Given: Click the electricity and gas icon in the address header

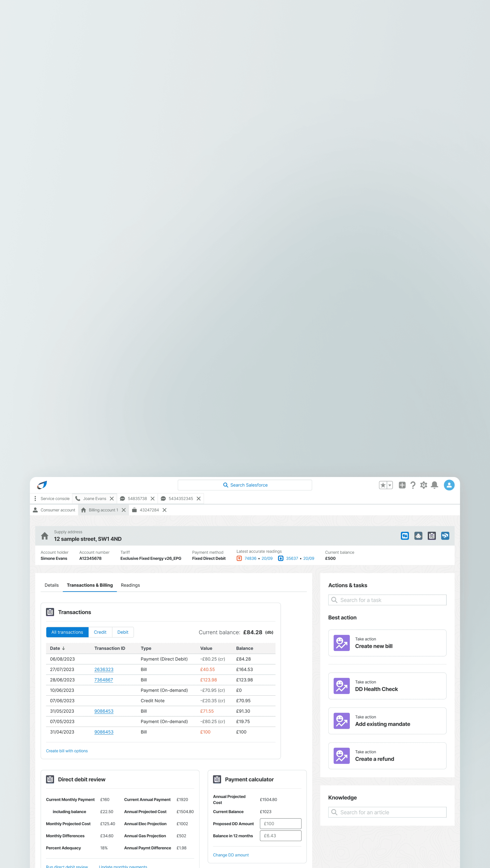Looking at the screenshot, I should [x=405, y=536].
